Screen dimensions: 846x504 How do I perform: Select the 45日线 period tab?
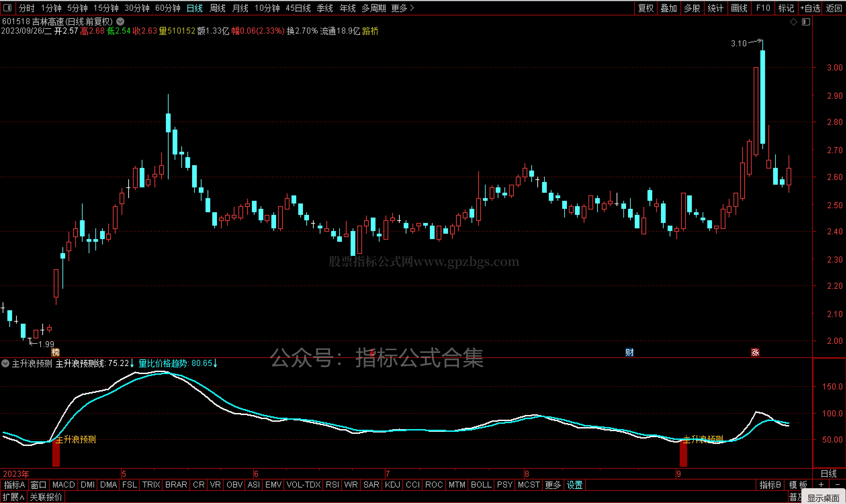tap(298, 8)
